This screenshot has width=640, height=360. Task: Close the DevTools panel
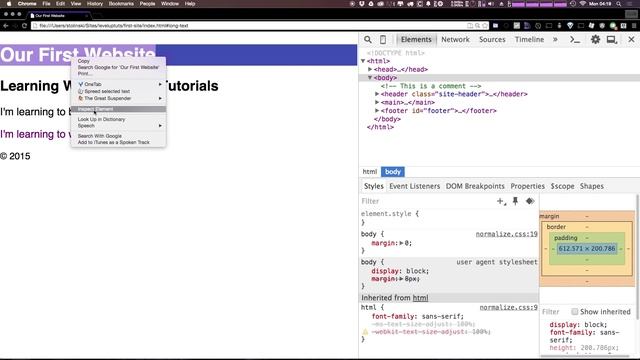tap(631, 40)
